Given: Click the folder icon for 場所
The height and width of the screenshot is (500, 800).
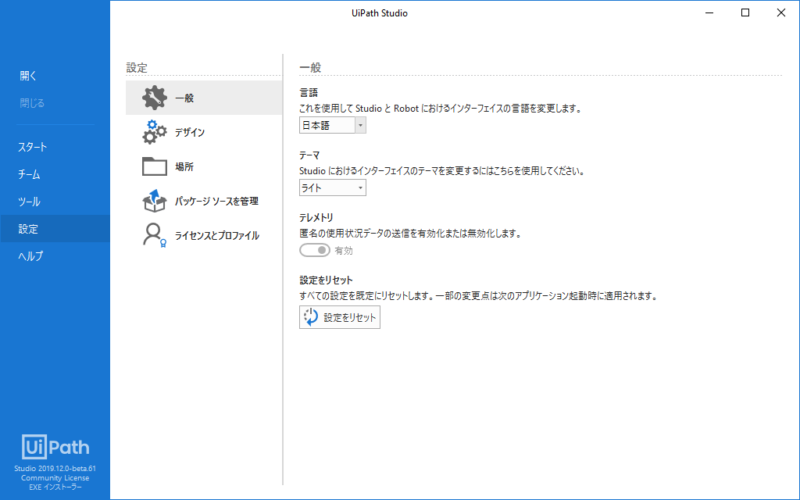Looking at the screenshot, I should 155,166.
